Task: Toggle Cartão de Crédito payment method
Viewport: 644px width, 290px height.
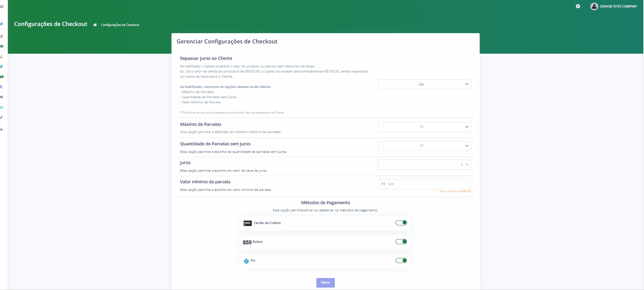Action: tap(401, 223)
